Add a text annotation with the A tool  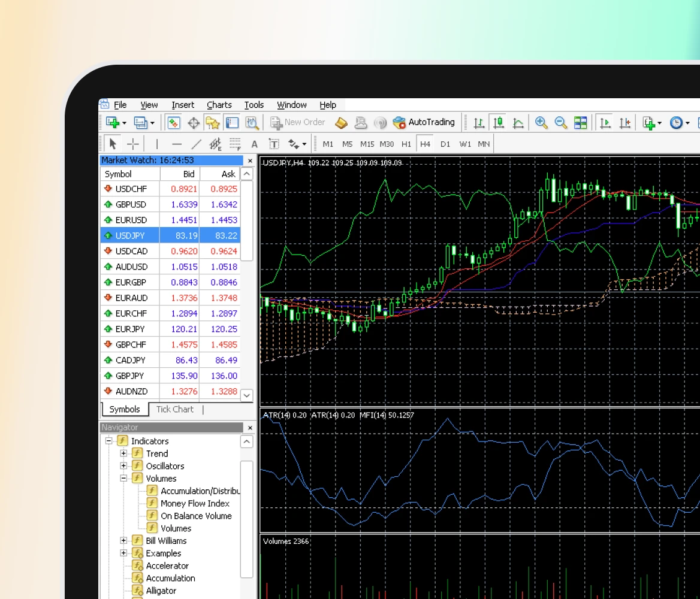(x=254, y=144)
